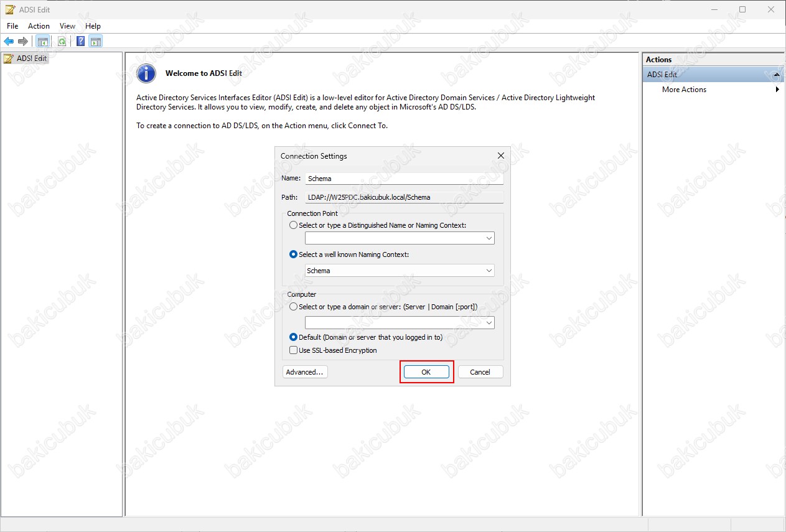The height and width of the screenshot is (532, 786).
Task: Open the View menu
Action: coord(67,26)
